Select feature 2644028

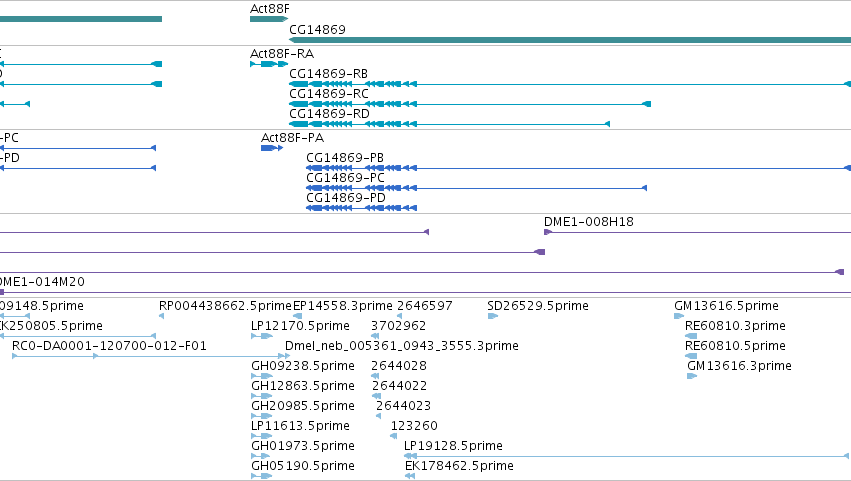coord(399,366)
